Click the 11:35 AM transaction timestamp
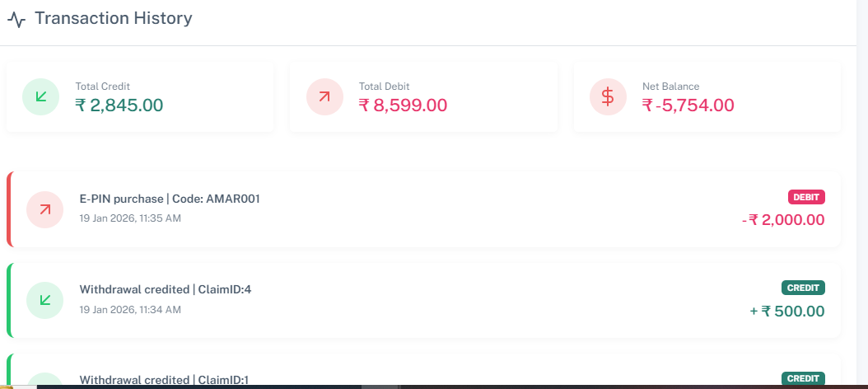 (x=130, y=218)
